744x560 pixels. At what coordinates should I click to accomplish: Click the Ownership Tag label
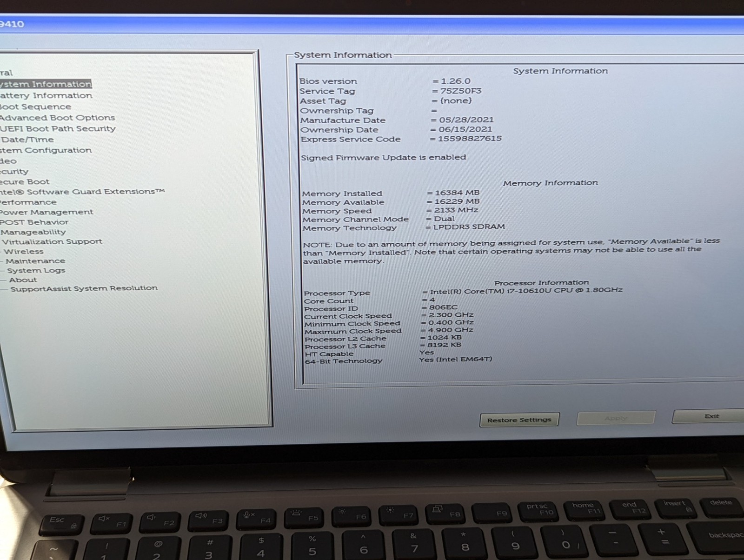337,111
